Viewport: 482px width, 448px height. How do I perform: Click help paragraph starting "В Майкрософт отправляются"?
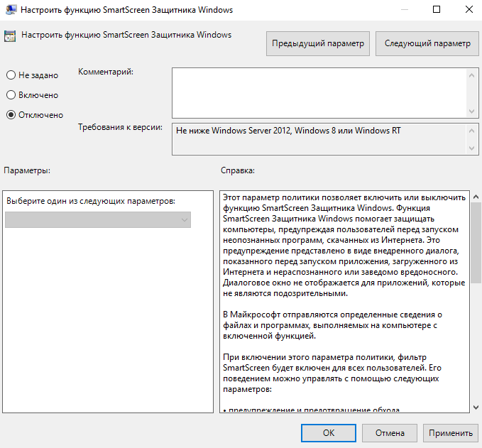coord(333,325)
